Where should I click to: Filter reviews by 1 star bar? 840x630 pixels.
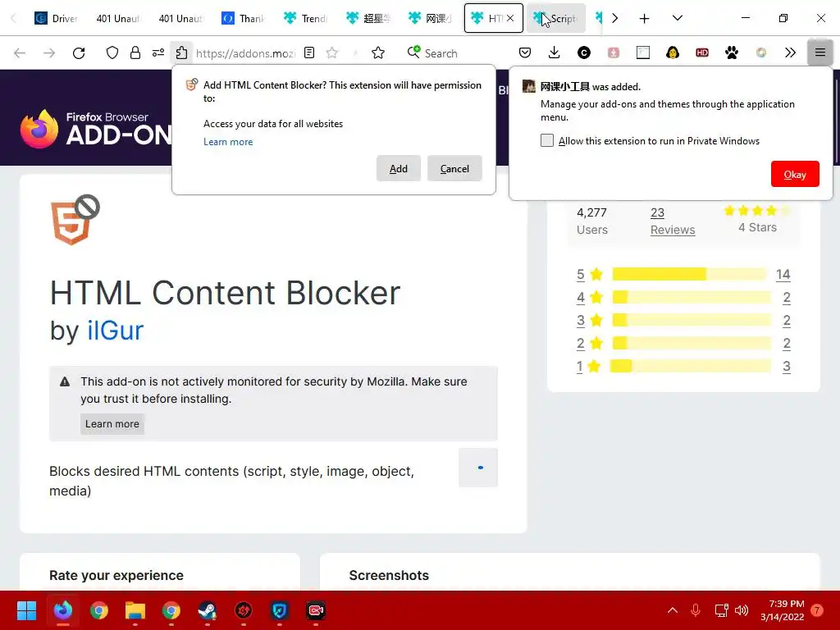point(690,367)
